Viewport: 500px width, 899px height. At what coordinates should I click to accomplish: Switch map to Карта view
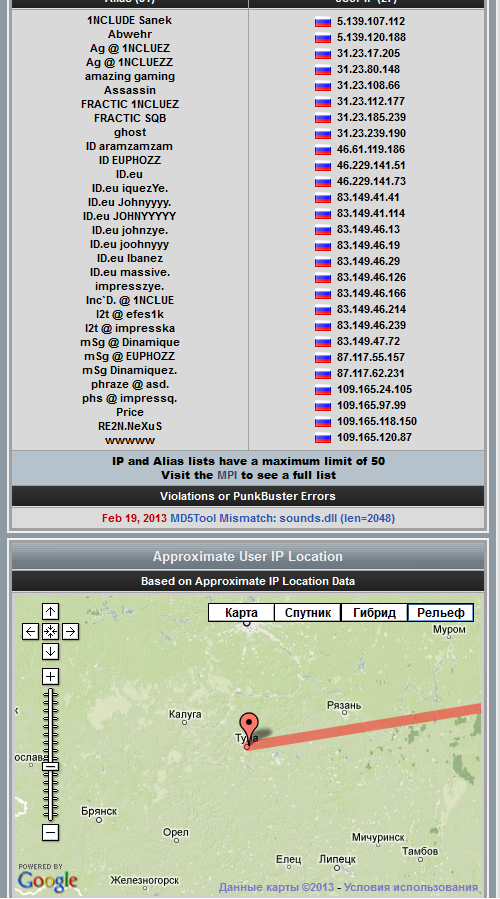point(241,612)
